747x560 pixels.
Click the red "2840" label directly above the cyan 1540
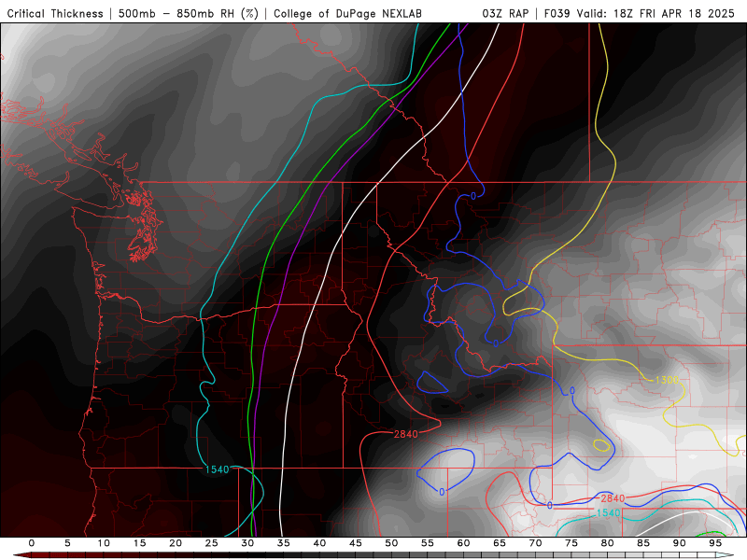[613, 498]
